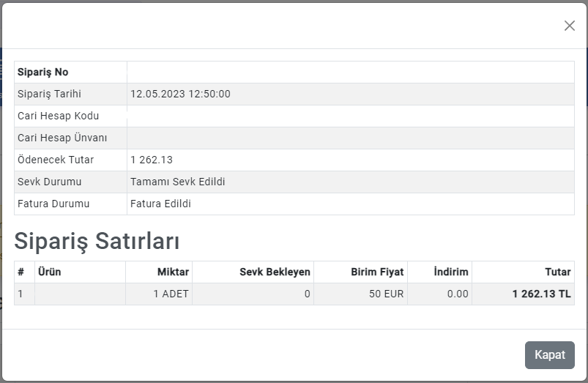Select the order date 12.05.2023 12:50:00
Image resolution: width=588 pixels, height=383 pixels.
point(180,94)
